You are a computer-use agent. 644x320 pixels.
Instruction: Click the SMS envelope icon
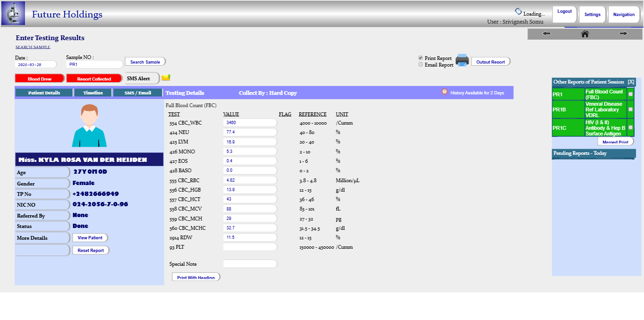pos(166,77)
